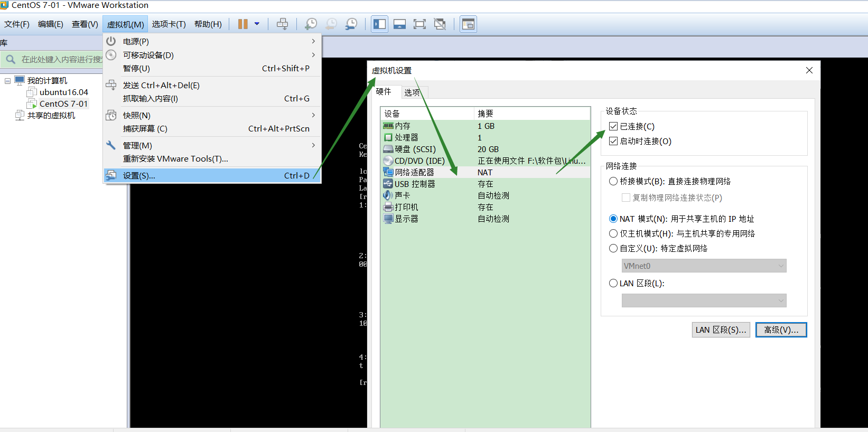Click the Unity mode toolbar icon
The image size is (868, 432).
point(440,24)
